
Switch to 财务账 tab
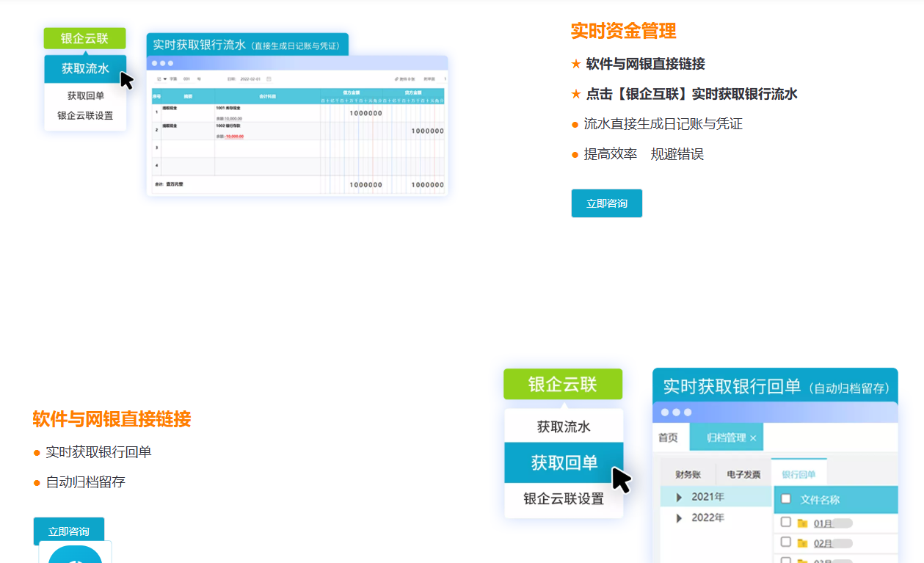(688, 474)
